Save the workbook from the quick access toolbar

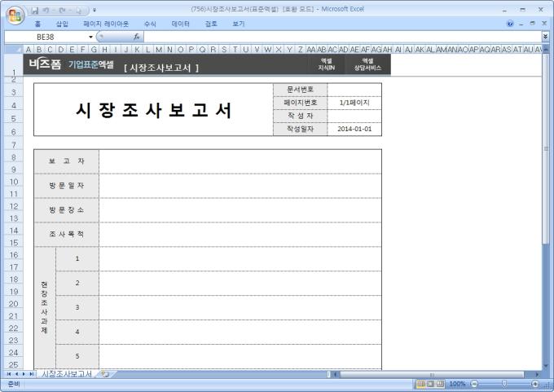tap(34, 11)
